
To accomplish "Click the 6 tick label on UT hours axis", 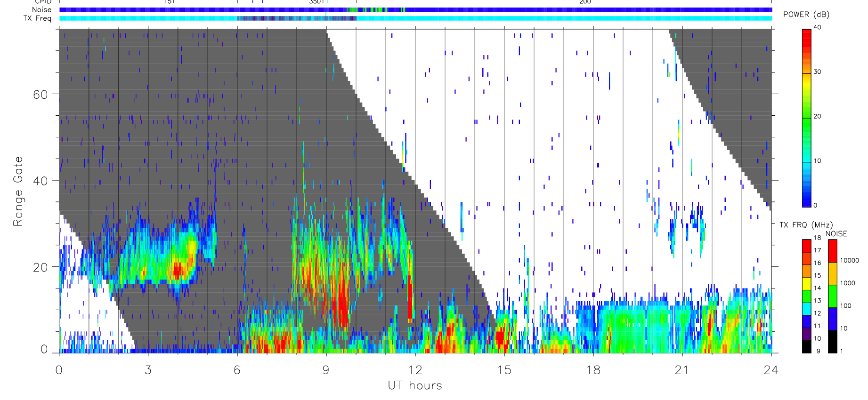I will click(x=237, y=370).
